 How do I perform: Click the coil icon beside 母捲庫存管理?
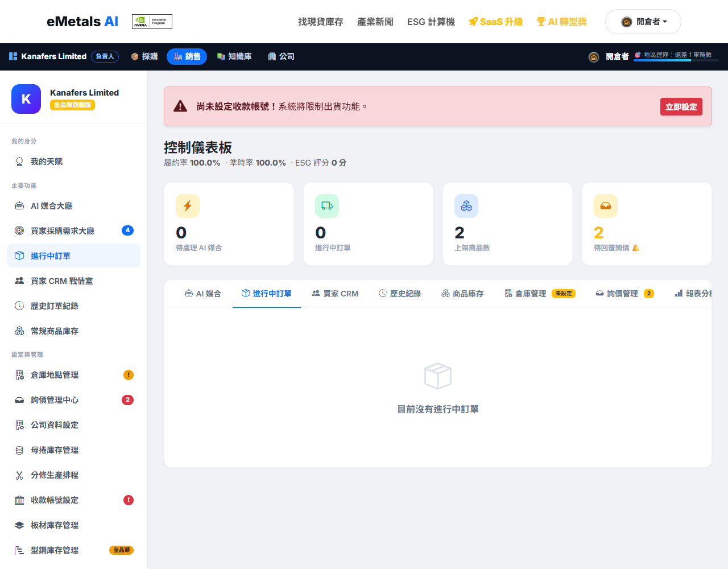click(19, 450)
